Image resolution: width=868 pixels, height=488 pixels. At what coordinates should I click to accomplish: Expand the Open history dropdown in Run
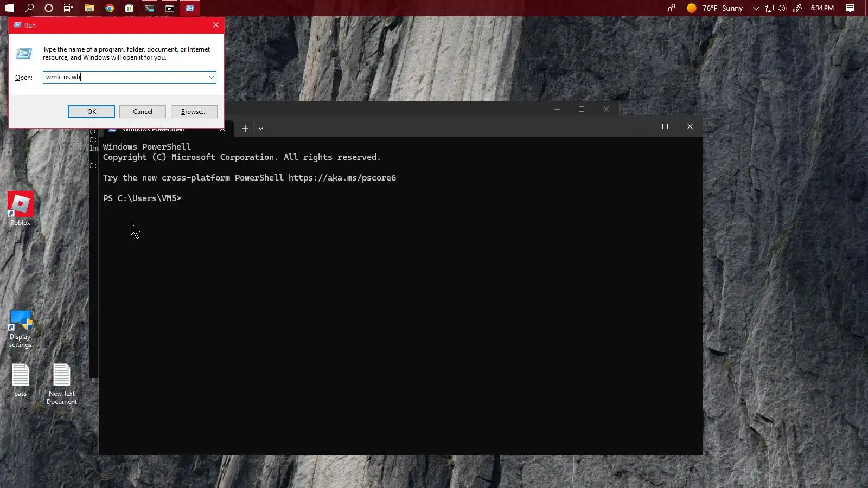pyautogui.click(x=212, y=77)
